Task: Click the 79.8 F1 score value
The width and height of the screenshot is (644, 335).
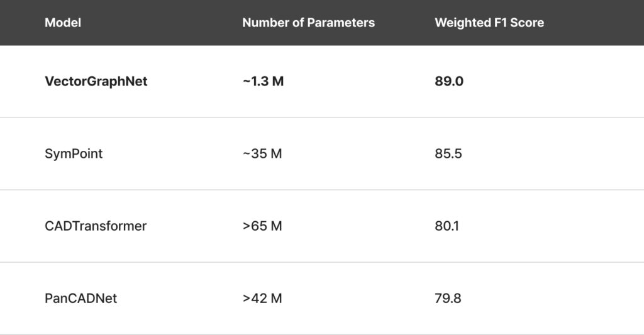Action: click(448, 298)
